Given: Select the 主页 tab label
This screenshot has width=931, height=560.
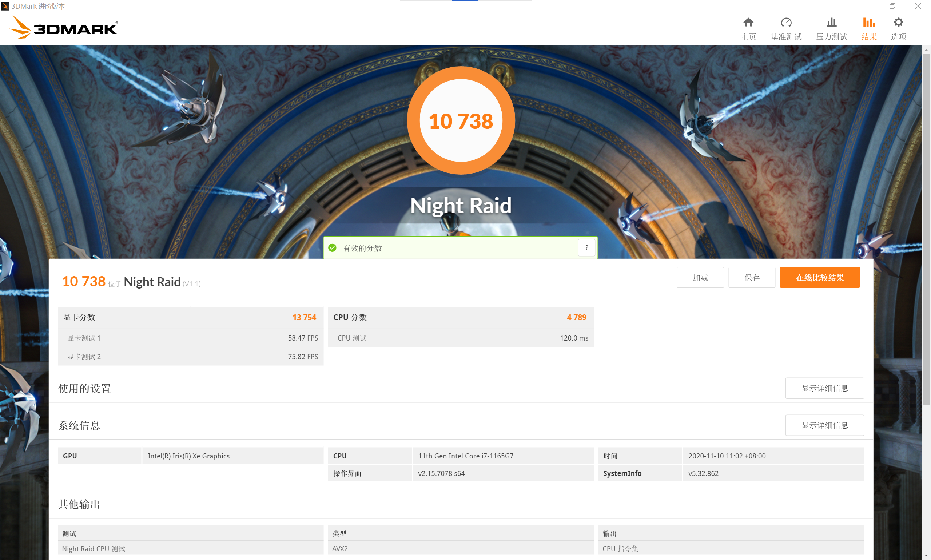Looking at the screenshot, I should (x=748, y=37).
